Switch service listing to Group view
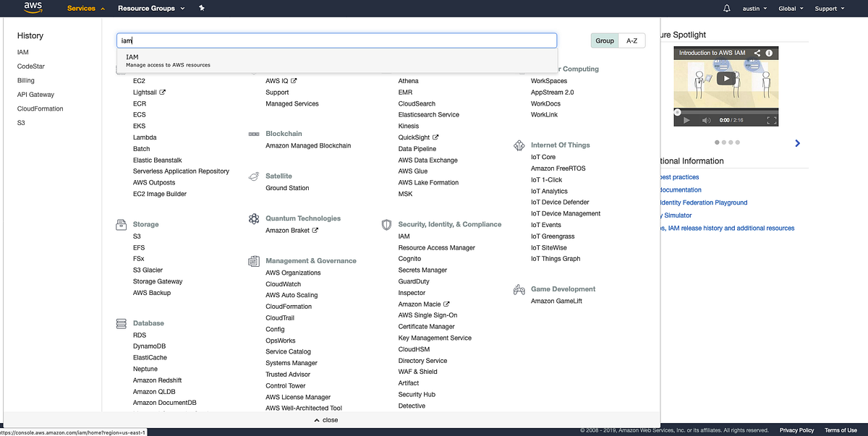Image resolution: width=868 pixels, height=436 pixels. [605, 40]
